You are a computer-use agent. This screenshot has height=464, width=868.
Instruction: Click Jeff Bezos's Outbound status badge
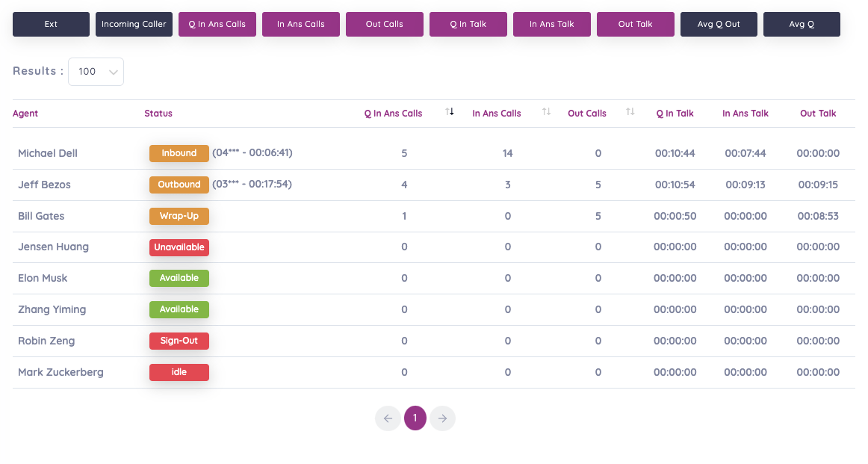[179, 185]
